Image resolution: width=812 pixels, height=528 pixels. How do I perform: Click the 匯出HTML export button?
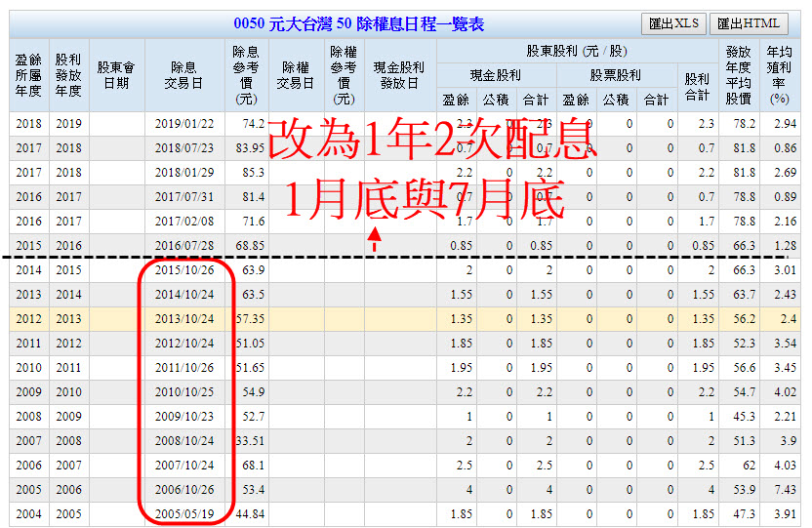click(749, 23)
